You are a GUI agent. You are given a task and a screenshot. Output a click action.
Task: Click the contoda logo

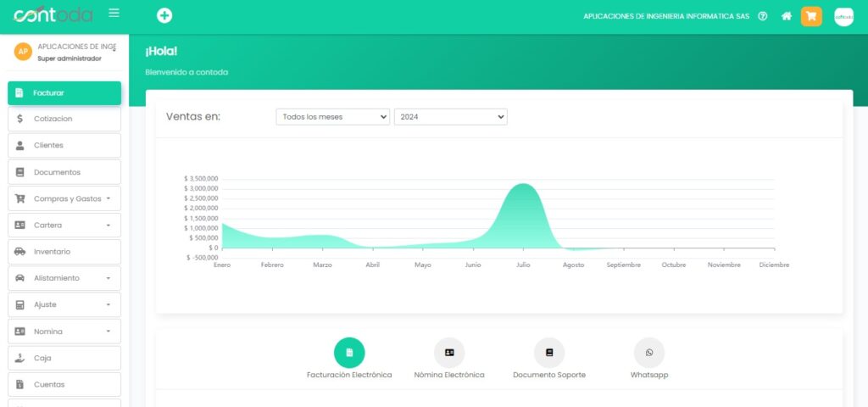tap(53, 15)
